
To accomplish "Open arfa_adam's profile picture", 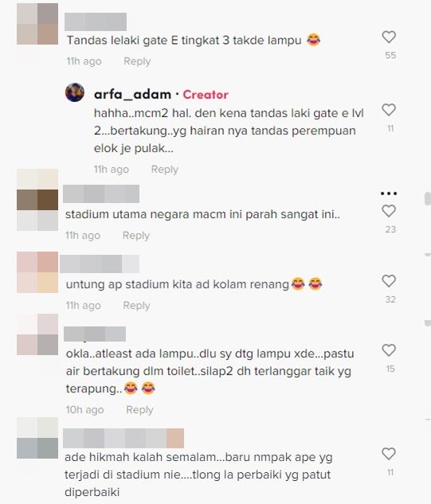I will [75, 92].
